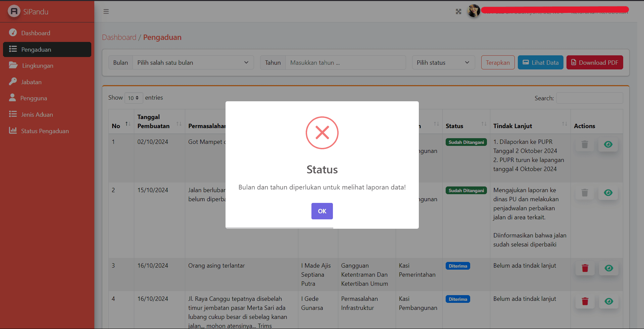View details of complaint dated 15/10/2024
The height and width of the screenshot is (329, 644).
tap(608, 193)
